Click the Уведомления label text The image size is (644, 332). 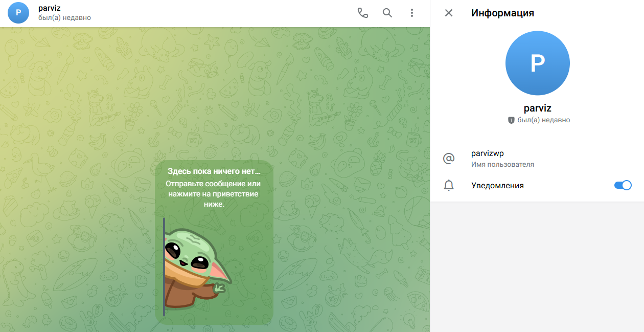pos(497,185)
